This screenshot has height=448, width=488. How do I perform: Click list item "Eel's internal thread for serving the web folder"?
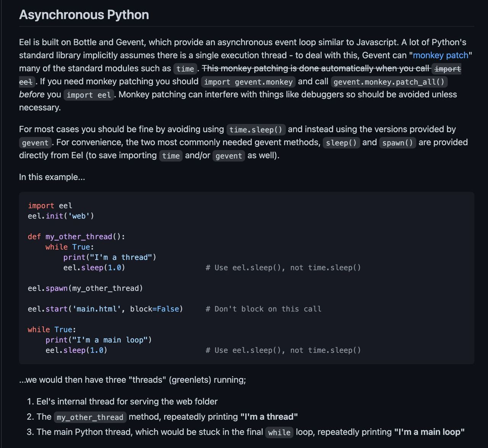click(x=127, y=401)
